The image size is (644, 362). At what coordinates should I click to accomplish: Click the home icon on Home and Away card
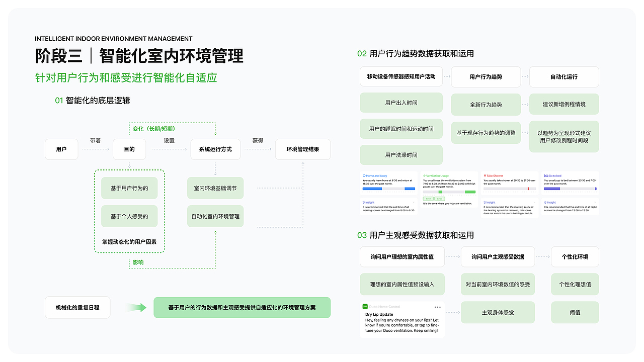coord(364,176)
